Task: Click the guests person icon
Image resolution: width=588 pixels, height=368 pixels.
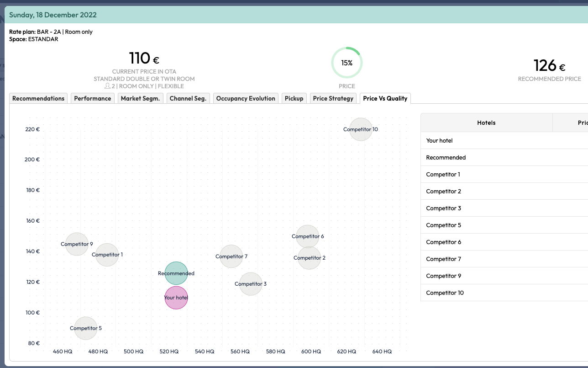Action: 107,86
